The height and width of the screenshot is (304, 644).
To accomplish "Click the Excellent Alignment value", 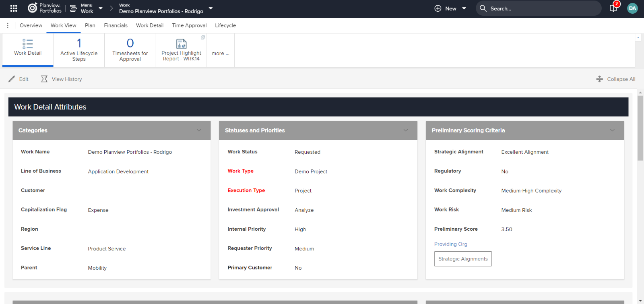I will click(525, 152).
